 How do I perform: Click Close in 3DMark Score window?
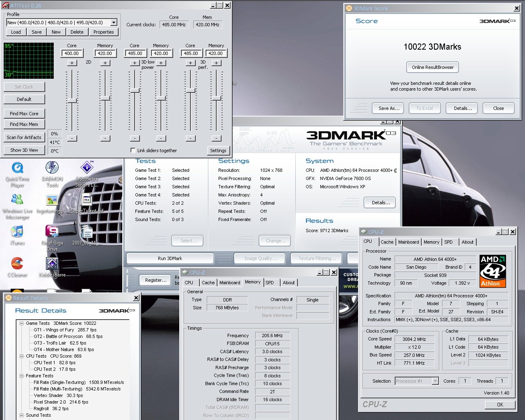pyautogui.click(x=498, y=108)
